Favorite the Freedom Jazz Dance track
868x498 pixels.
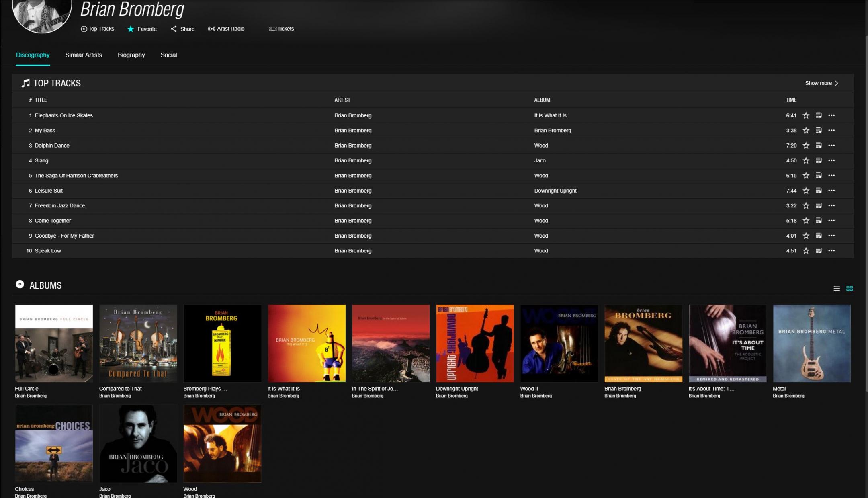[806, 205]
